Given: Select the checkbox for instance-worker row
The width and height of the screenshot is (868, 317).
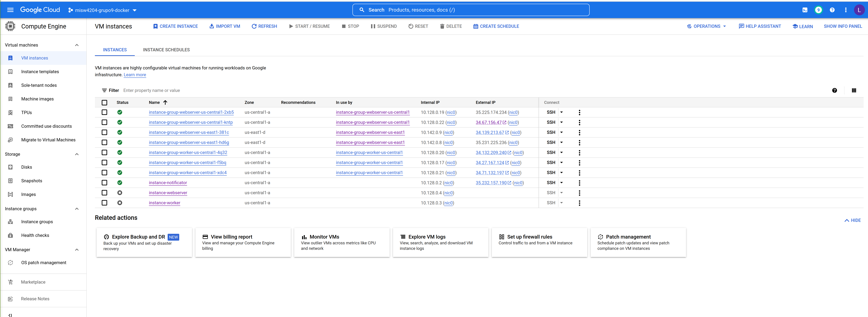Looking at the screenshot, I should [104, 203].
